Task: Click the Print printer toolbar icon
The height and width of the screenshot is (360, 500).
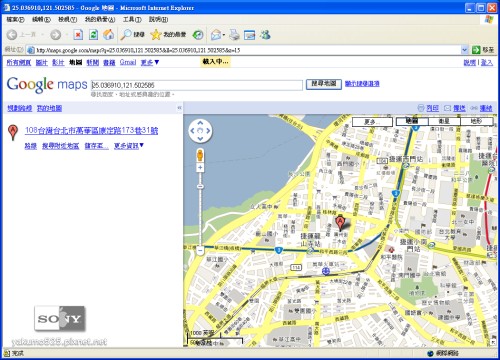Action: (x=235, y=35)
